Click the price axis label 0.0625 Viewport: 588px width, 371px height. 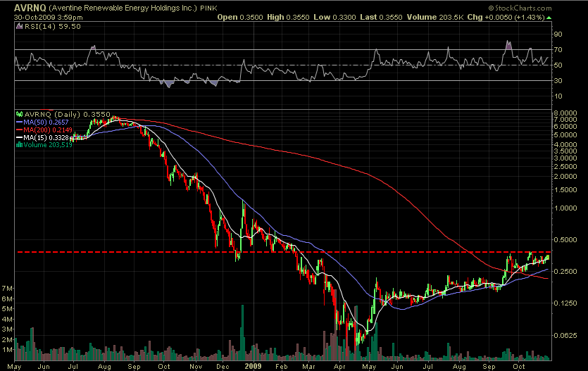tap(565, 335)
